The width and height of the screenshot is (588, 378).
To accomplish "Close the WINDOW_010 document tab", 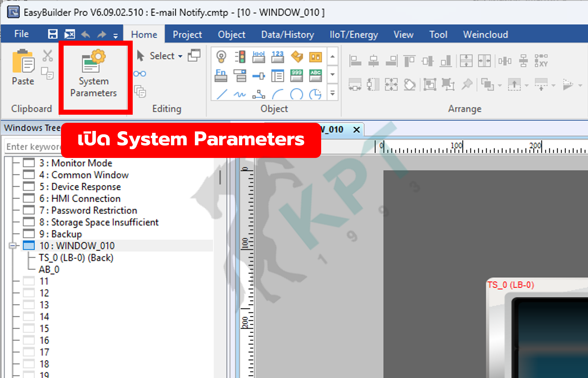I will (x=356, y=129).
